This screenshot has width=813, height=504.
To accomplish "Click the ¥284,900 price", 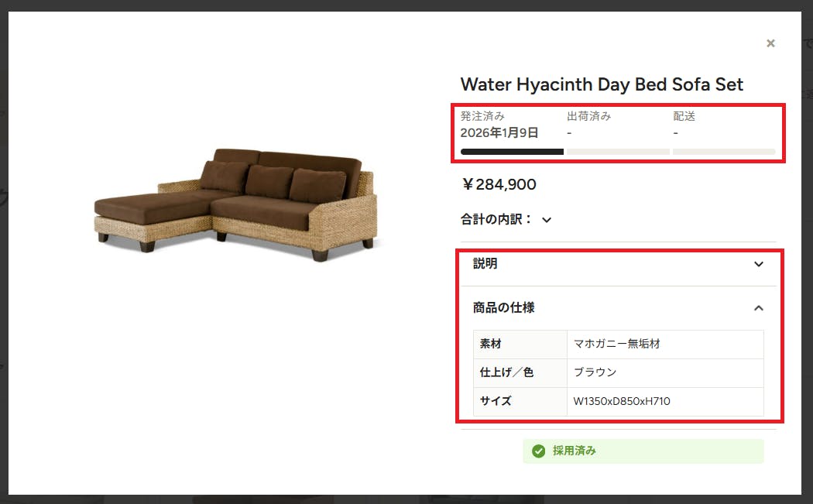I will pyautogui.click(x=499, y=184).
